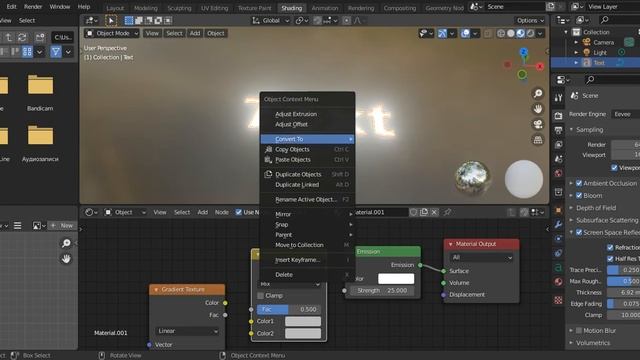This screenshot has width=640, height=360.
Task: Expand Camera item in outliner
Action: pyautogui.click(x=576, y=42)
